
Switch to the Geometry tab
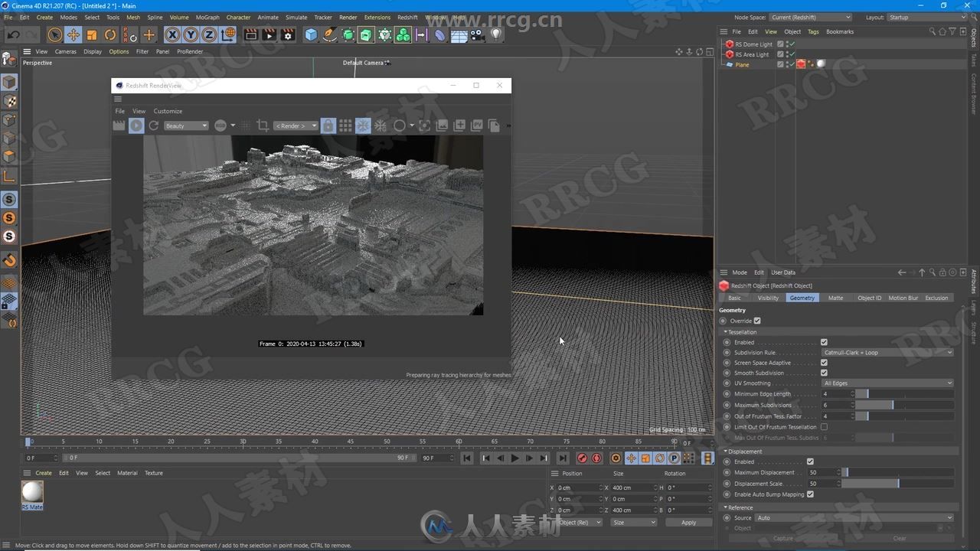(x=802, y=298)
